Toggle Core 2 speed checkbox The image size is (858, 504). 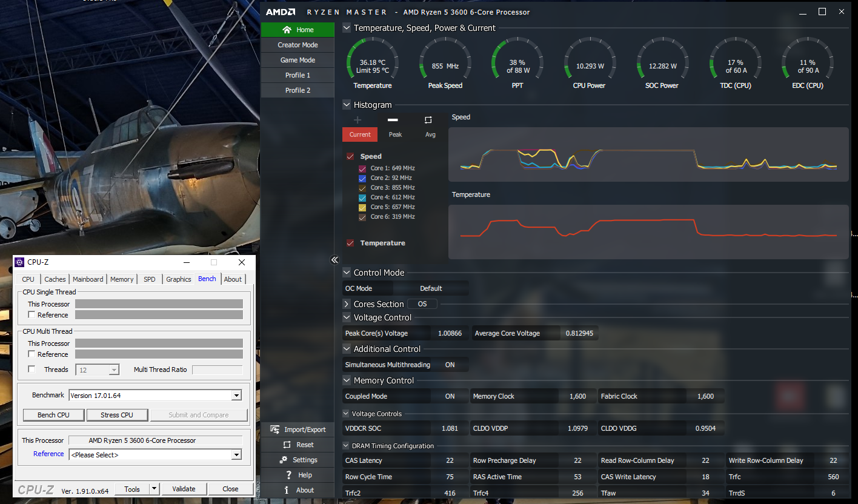tap(362, 178)
